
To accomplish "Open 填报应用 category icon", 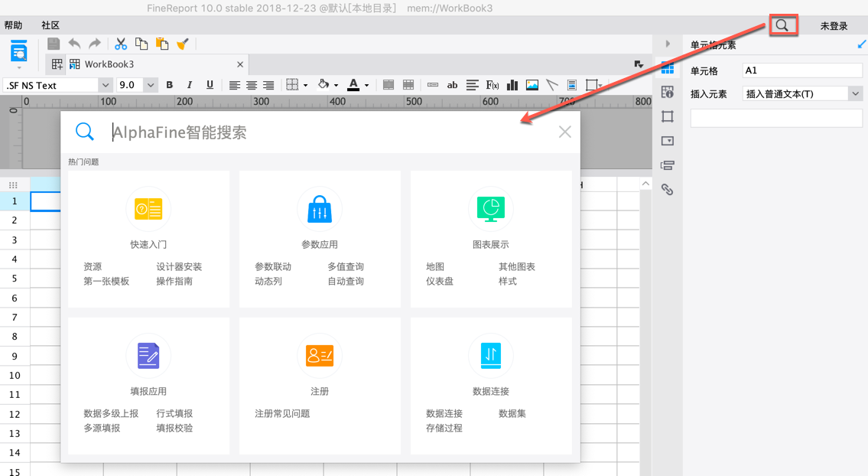I will pos(148,356).
